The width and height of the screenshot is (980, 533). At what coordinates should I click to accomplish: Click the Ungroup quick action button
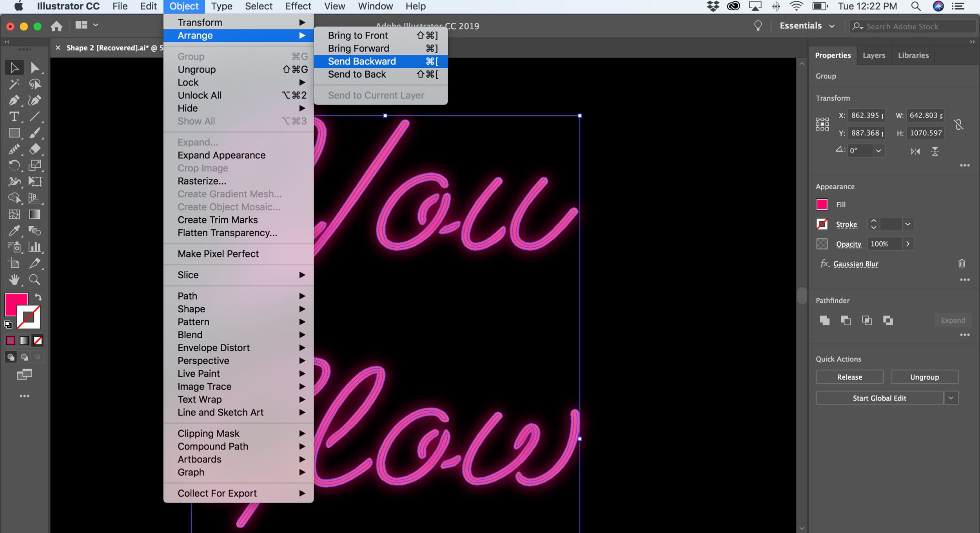pyautogui.click(x=924, y=377)
